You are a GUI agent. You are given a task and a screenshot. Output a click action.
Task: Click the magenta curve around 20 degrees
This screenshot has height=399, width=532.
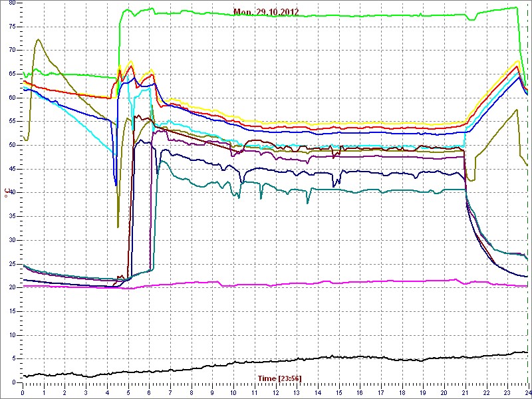point(266,285)
